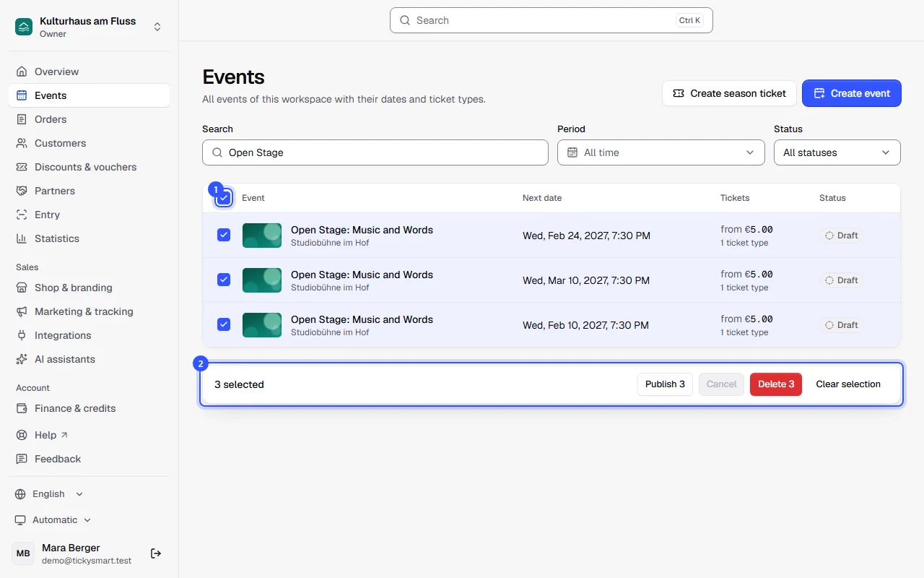This screenshot has height=578, width=924.
Task: Click the Orders receipt icon in sidebar
Action: tap(22, 119)
